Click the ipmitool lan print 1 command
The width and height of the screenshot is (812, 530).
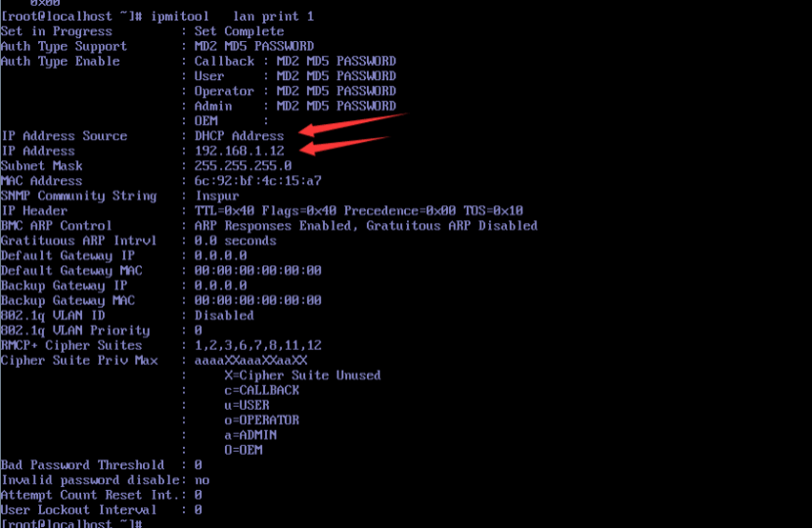point(232,16)
